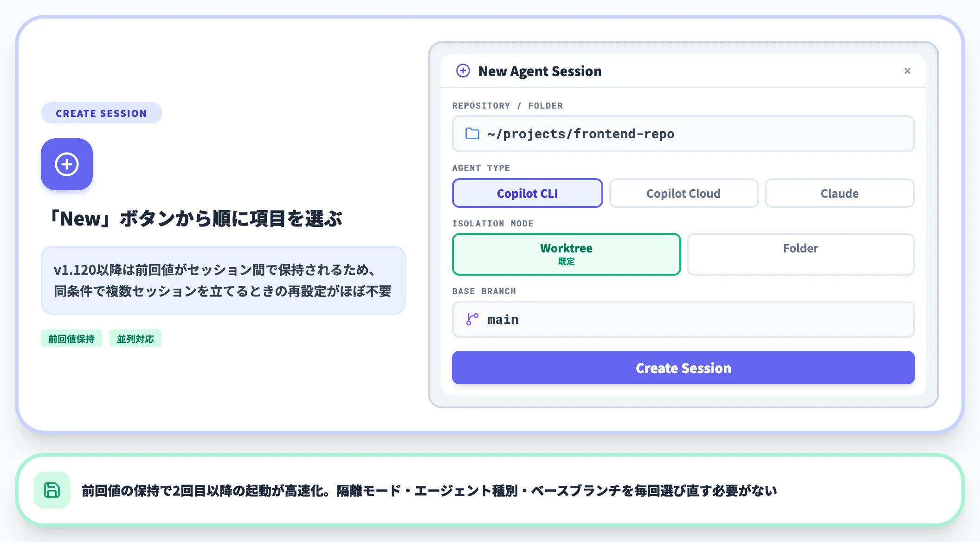The width and height of the screenshot is (980, 542).
Task: Click the New Agent Session title text
Action: coord(540,71)
